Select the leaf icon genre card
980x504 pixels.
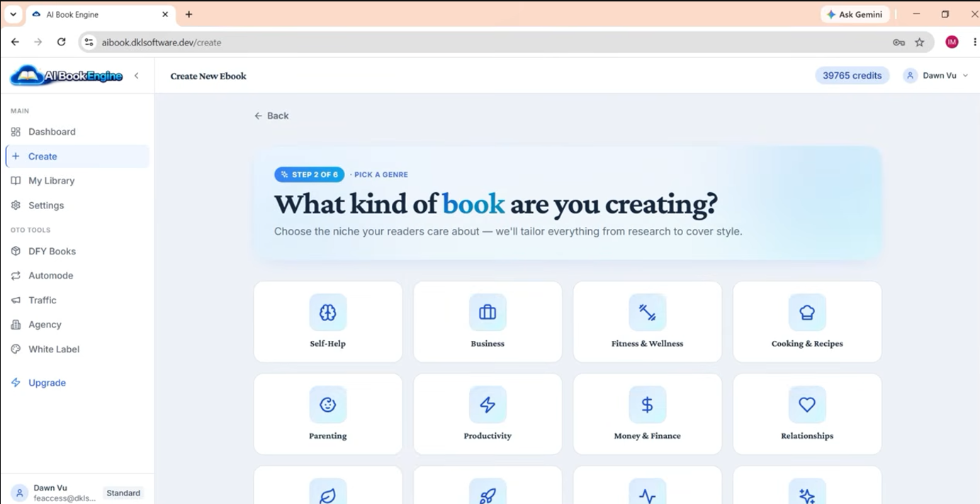tap(328, 486)
